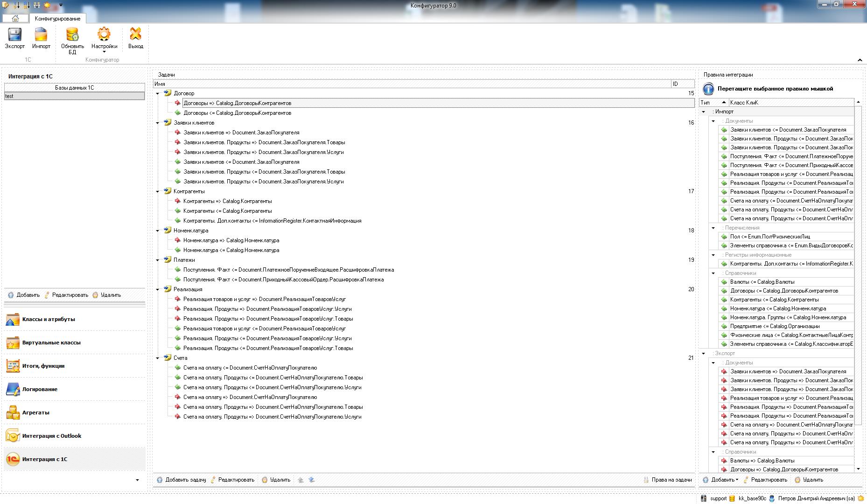This screenshot has width=867, height=504.
Task: Click Обновить БД database icon
Action: pos(72,35)
